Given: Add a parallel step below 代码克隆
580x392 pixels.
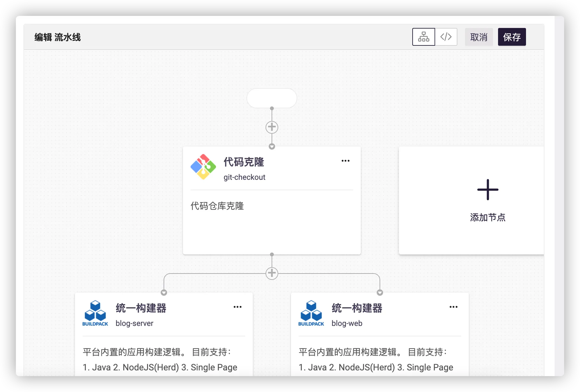Looking at the screenshot, I should pyautogui.click(x=272, y=273).
